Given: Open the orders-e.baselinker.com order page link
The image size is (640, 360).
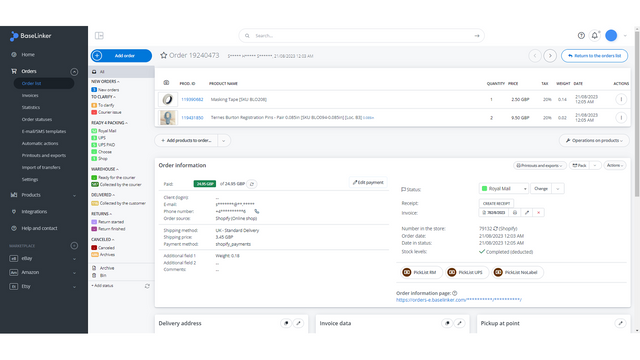Looking at the screenshot, I should [x=459, y=300].
